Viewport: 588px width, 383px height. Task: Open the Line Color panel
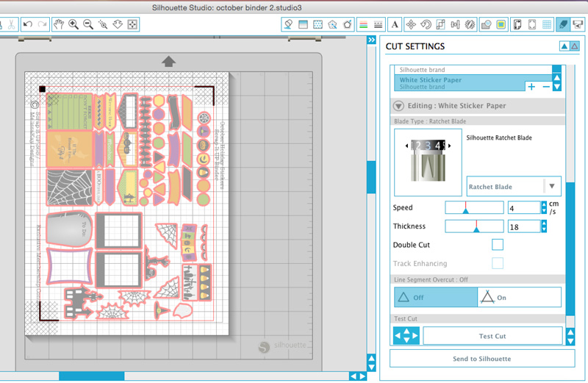(x=363, y=25)
